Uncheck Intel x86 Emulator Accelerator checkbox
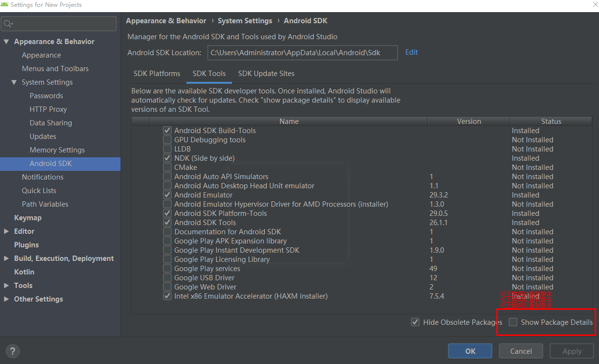The width and height of the screenshot is (599, 364). click(x=167, y=296)
